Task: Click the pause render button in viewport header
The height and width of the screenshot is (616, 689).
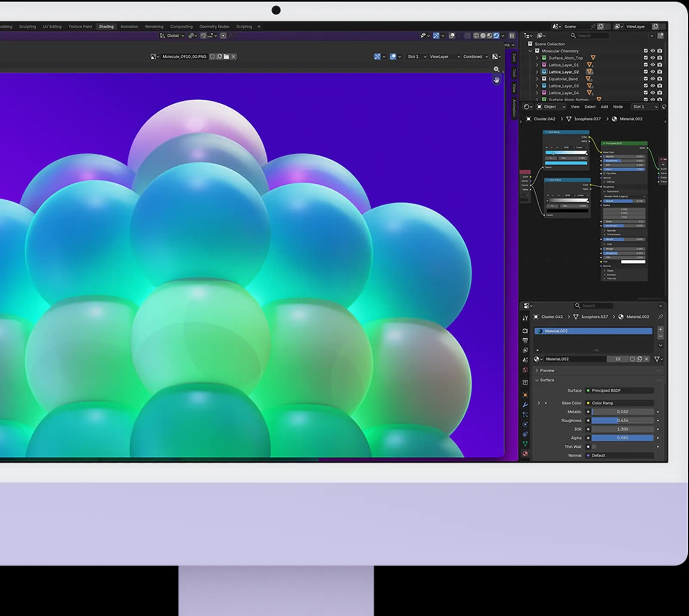Action: tap(512, 36)
